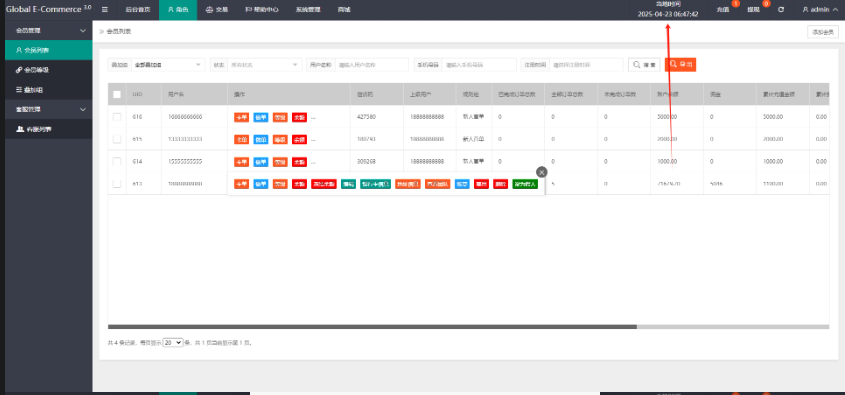The image size is (845, 395).
Task: Open the 状态 status filter dropdown
Action: [264, 65]
